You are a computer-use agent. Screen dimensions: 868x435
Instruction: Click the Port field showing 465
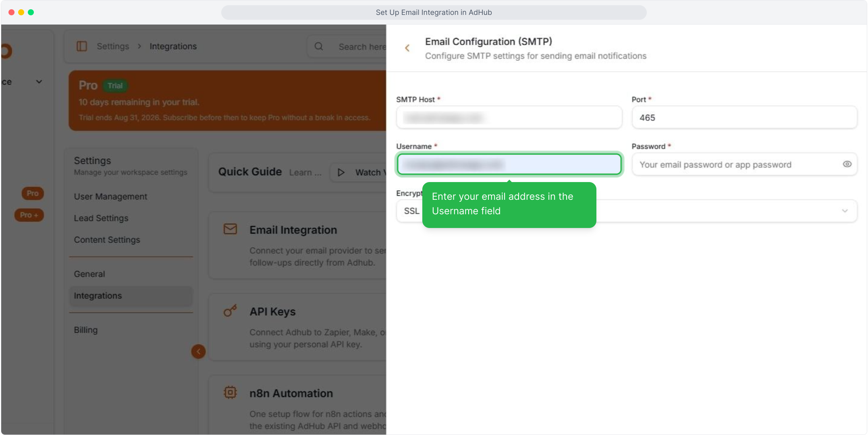744,118
